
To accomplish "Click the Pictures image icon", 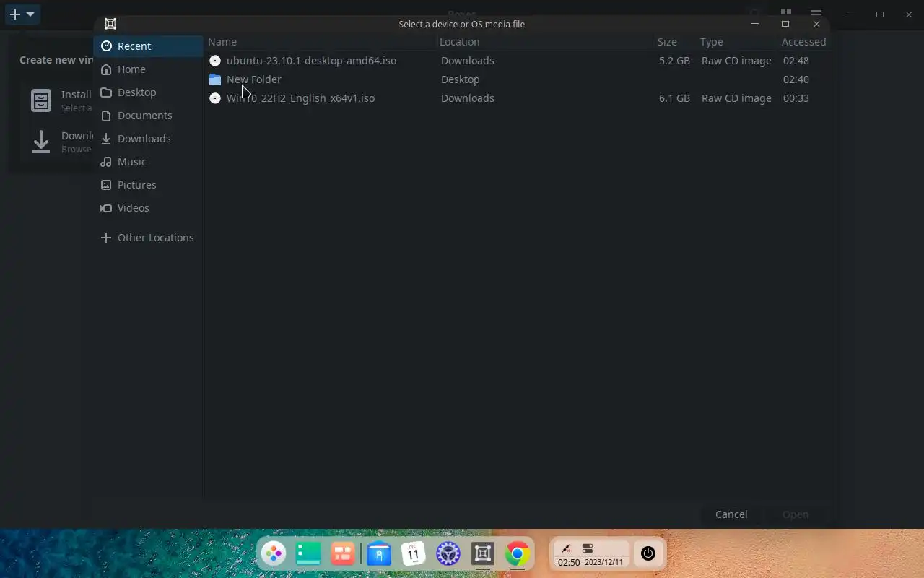I will coord(106,185).
